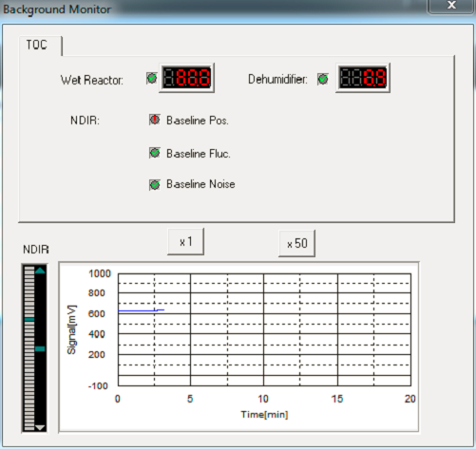The width and height of the screenshot is (476, 449).
Task: Click the NDIR level down arrow
Action: coord(40,427)
